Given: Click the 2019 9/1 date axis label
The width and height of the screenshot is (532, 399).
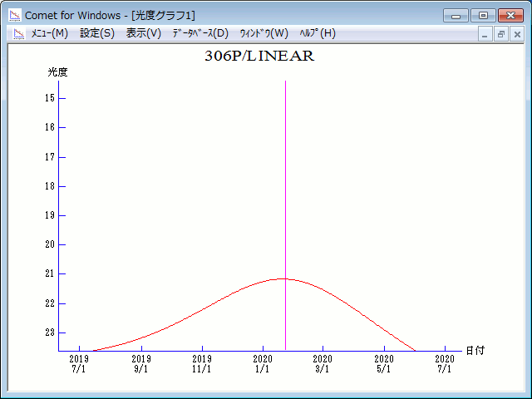Looking at the screenshot, I should coord(140,364).
